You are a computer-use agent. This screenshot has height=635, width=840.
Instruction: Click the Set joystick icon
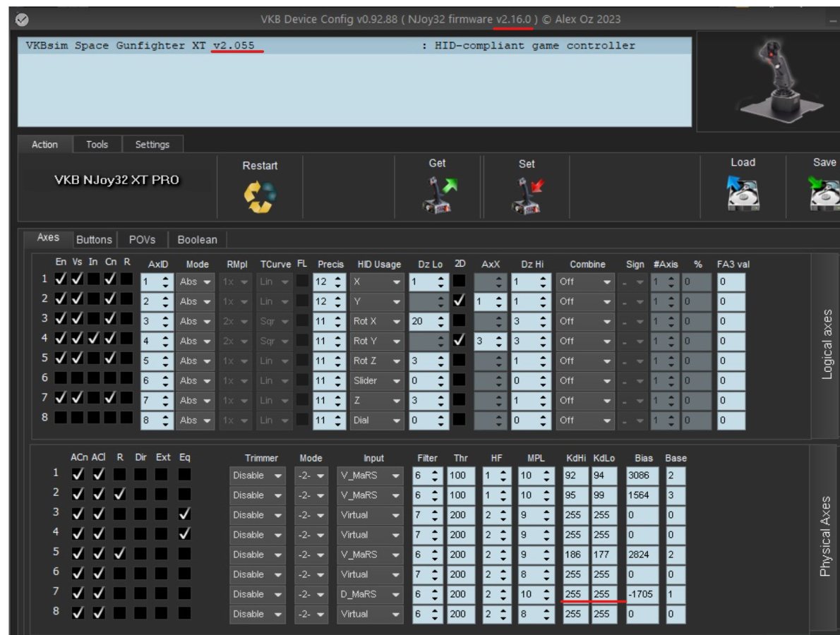(527, 195)
